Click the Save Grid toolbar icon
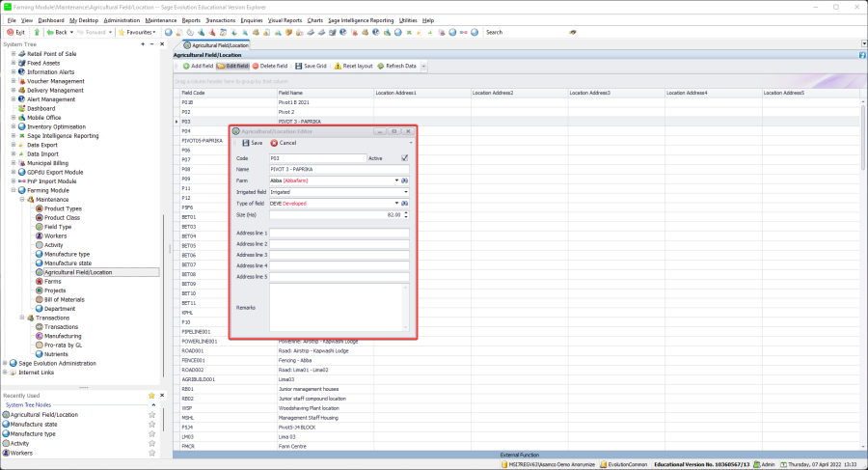The image size is (868, 470). (x=298, y=66)
